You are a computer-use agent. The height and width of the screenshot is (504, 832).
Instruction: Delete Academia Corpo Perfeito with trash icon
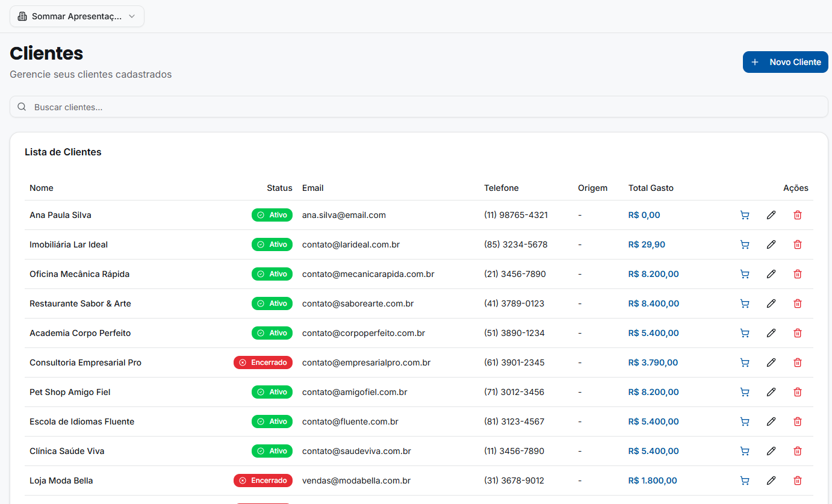(798, 333)
